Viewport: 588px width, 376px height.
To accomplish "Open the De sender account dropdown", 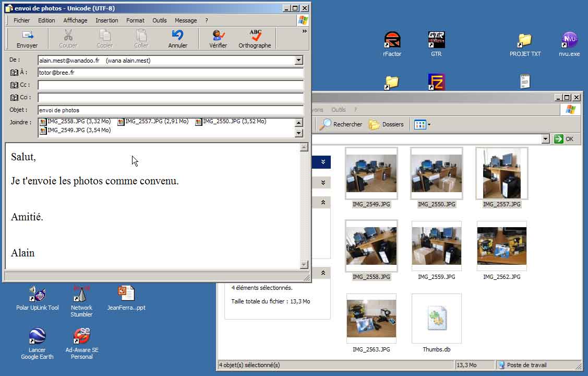I will (299, 61).
